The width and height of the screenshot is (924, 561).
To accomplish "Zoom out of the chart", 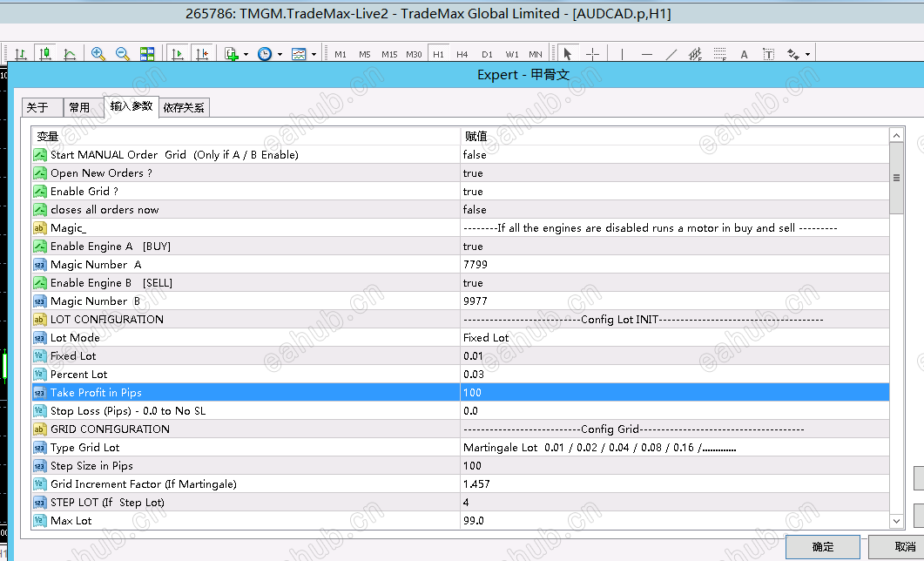I will point(123,54).
